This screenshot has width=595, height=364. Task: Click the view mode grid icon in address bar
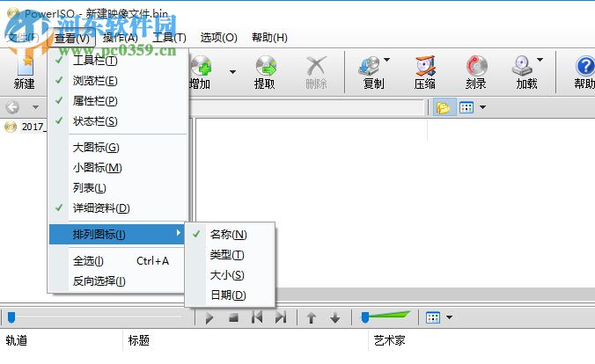click(466, 107)
